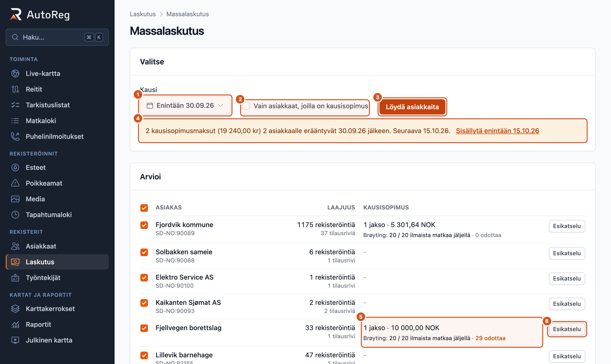Click Esikatselu for Elektro Service AS

click(x=567, y=279)
